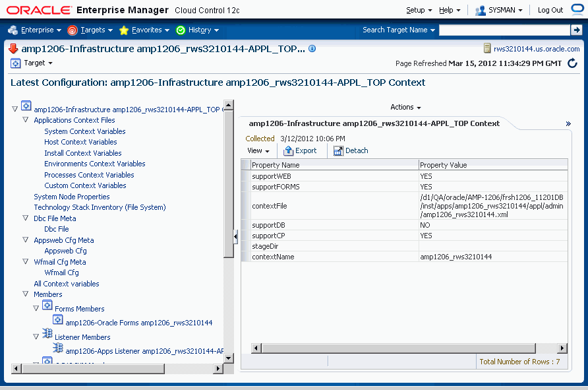Click the search go arrow button
Screen dimensions: 588x390
(576, 30)
